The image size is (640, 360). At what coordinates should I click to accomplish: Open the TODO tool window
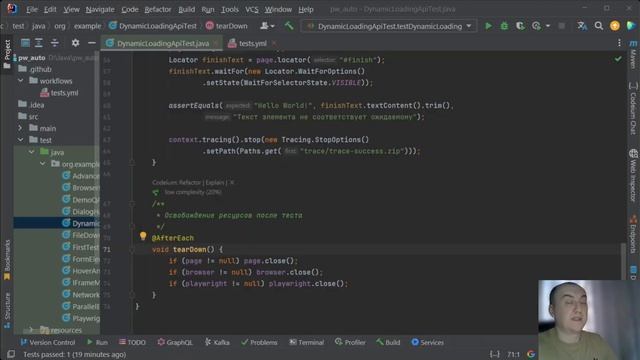[x=132, y=342]
